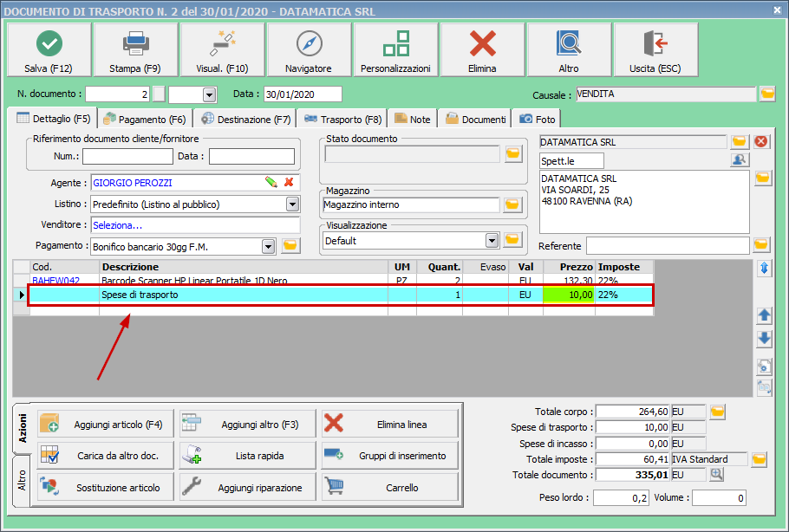This screenshot has height=532, width=789.
Task: Open the Navigatore compass tool
Action: pos(309,50)
